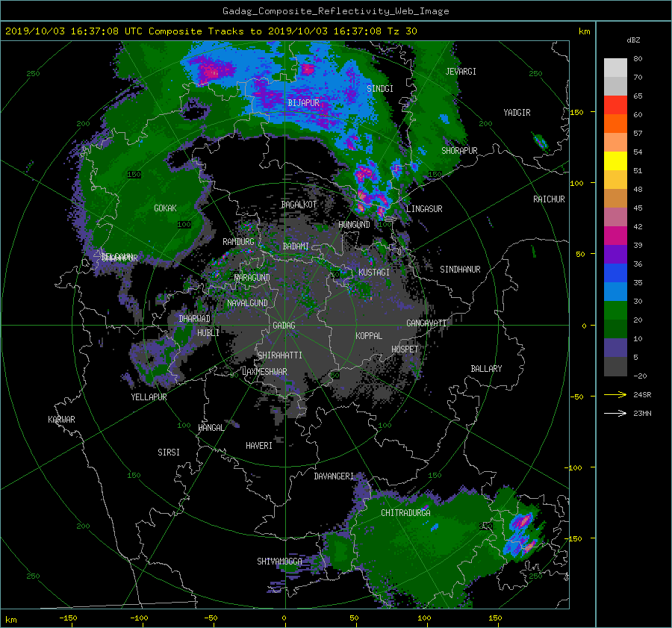Select the light gray 80 dBZ legend swatch

[615, 68]
